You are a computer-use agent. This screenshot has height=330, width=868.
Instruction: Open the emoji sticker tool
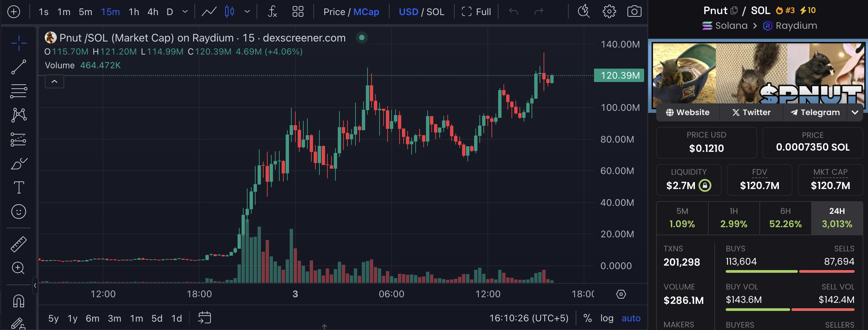pyautogui.click(x=18, y=212)
